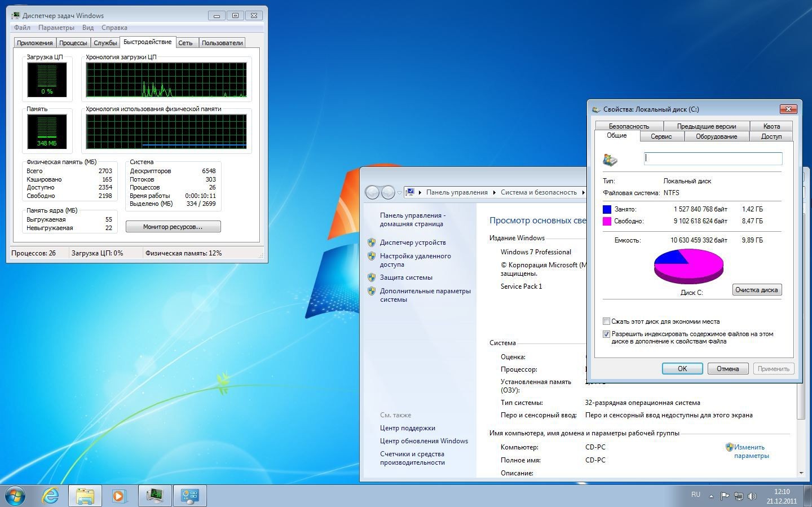Click the blue 'Занято' color swatch
Image resolution: width=812 pixels, height=507 pixels.
click(607, 209)
